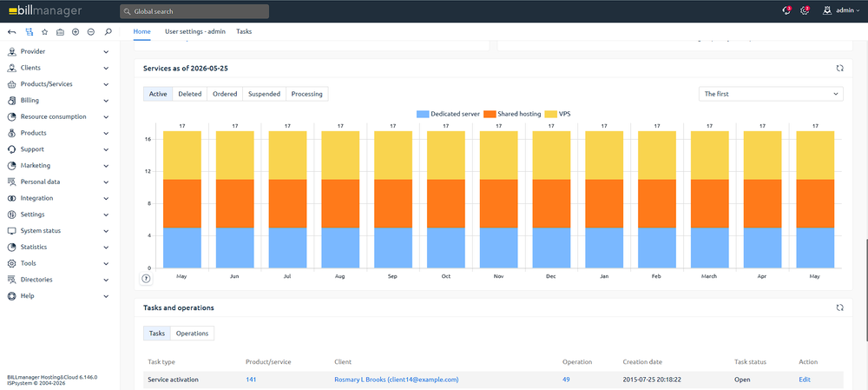Image resolution: width=868 pixels, height=390 pixels.
Task: Open product/service link 141
Action: (x=251, y=380)
